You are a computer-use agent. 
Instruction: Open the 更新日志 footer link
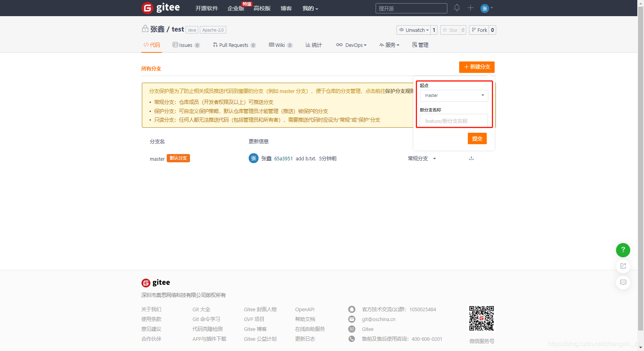(305, 339)
